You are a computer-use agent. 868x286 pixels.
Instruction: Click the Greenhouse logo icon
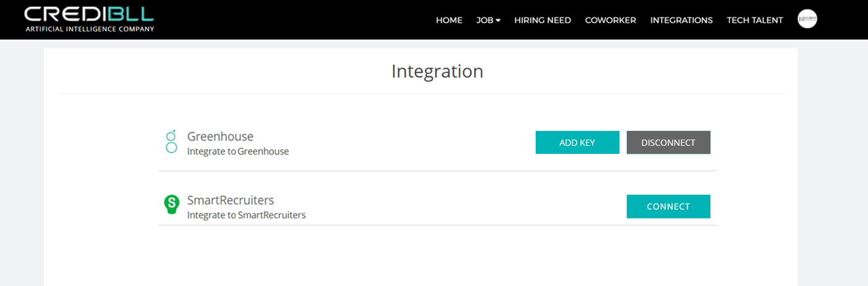[x=172, y=142]
